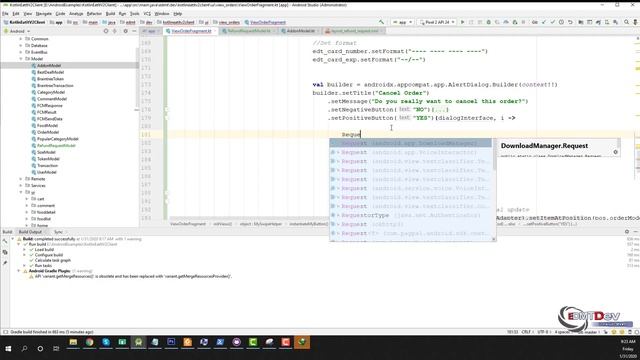
Task: Click the completion popup vertical scrollbar
Action: 494,155
